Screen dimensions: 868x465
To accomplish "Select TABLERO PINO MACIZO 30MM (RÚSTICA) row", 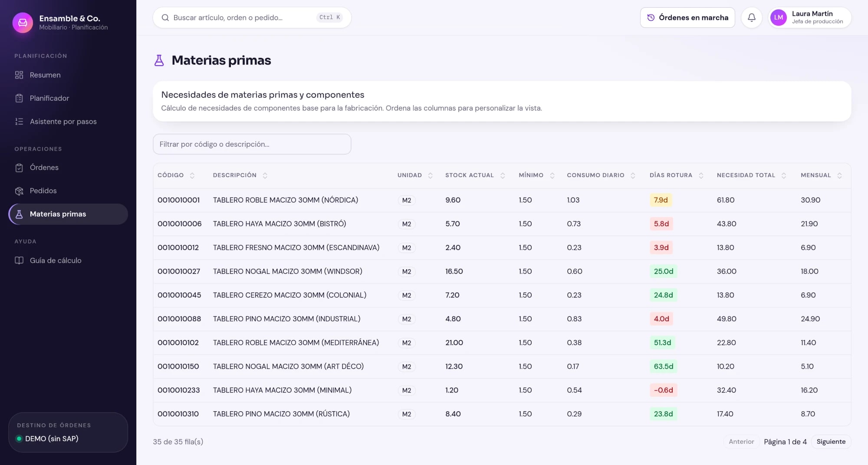I will [x=502, y=414].
